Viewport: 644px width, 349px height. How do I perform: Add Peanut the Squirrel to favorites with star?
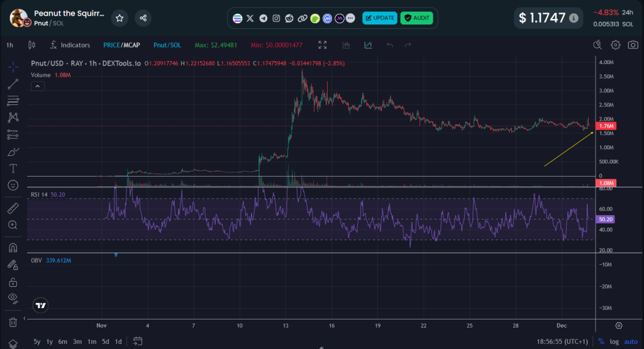pyautogui.click(x=119, y=18)
